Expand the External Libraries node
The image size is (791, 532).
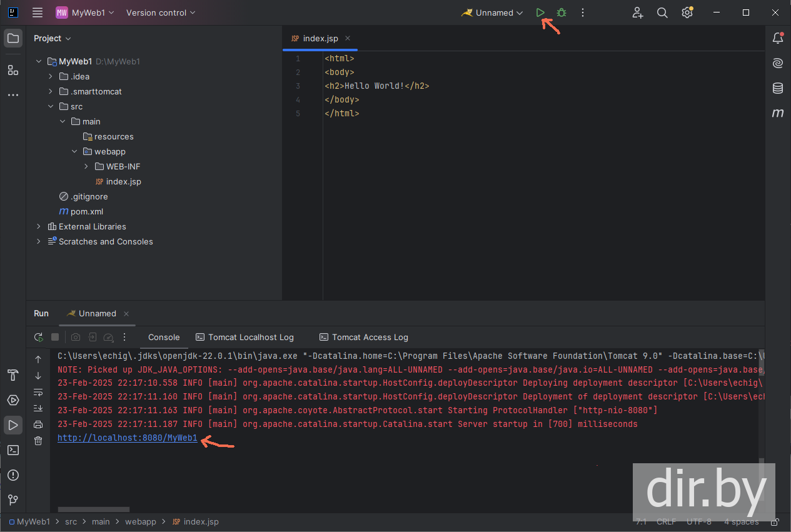pyautogui.click(x=39, y=226)
